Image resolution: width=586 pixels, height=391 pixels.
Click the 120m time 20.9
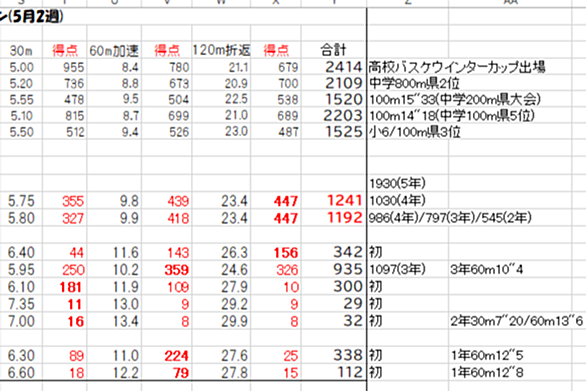(x=236, y=83)
